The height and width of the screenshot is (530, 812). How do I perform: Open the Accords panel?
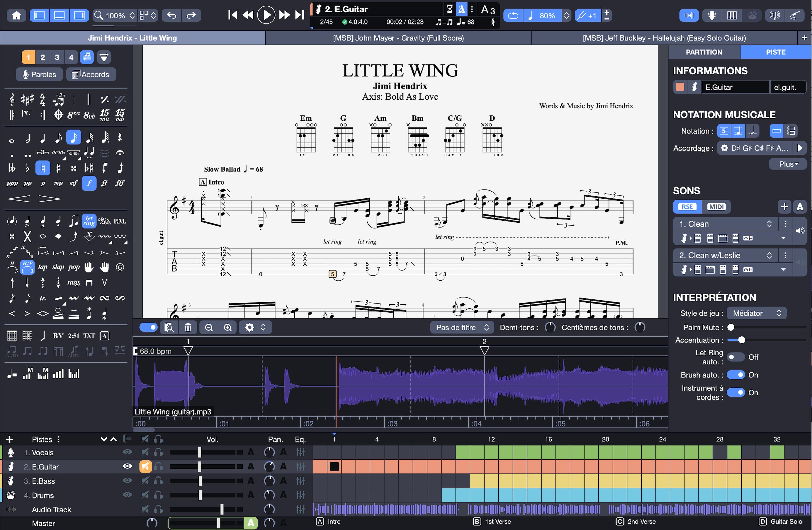click(91, 74)
